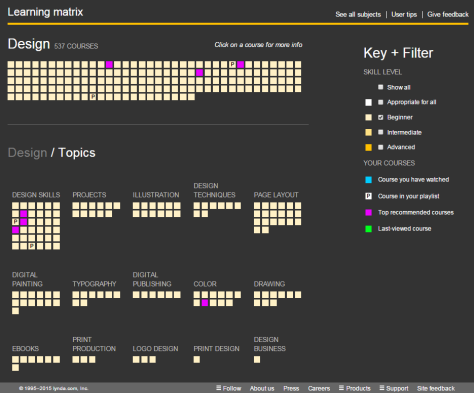Click the Give feedback link
474x393 pixels.
(x=448, y=14)
